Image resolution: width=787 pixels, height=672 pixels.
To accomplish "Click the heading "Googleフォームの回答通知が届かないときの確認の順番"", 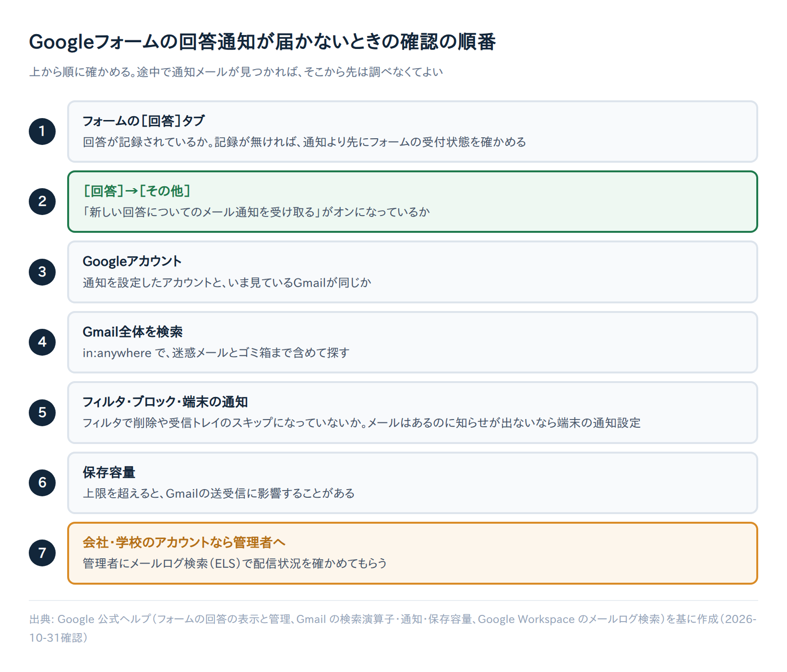I will [262, 42].
